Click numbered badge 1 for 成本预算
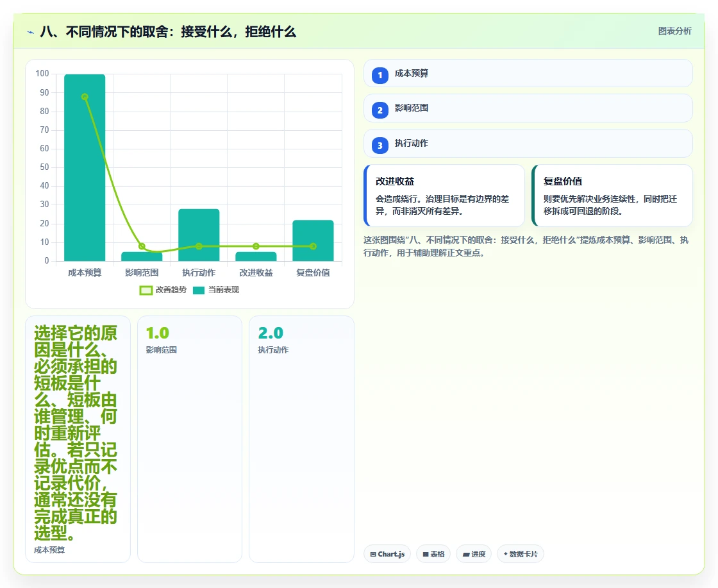 click(x=380, y=75)
